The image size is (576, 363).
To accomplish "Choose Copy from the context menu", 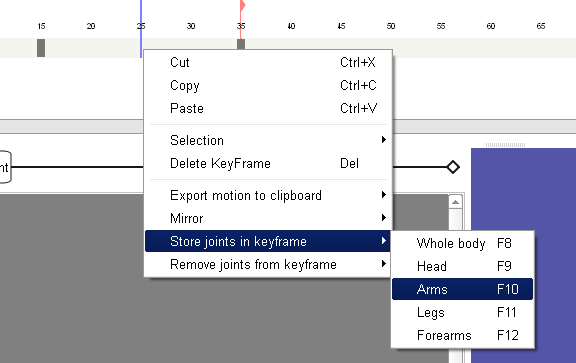I will 268,86.
